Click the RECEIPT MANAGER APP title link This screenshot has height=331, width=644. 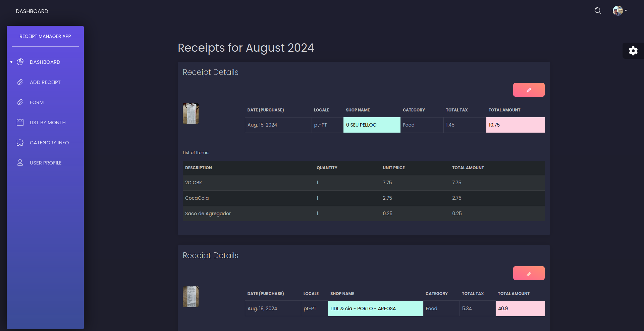point(45,36)
